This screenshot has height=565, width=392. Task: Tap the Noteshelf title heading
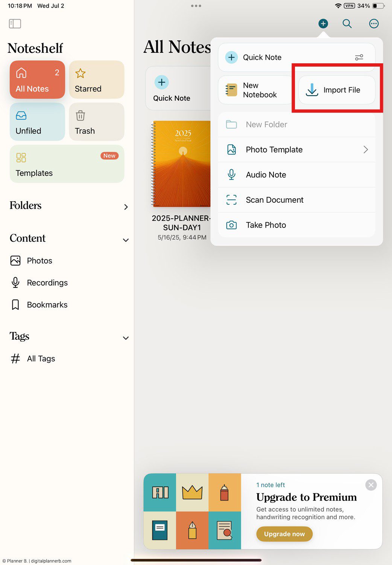(x=35, y=48)
